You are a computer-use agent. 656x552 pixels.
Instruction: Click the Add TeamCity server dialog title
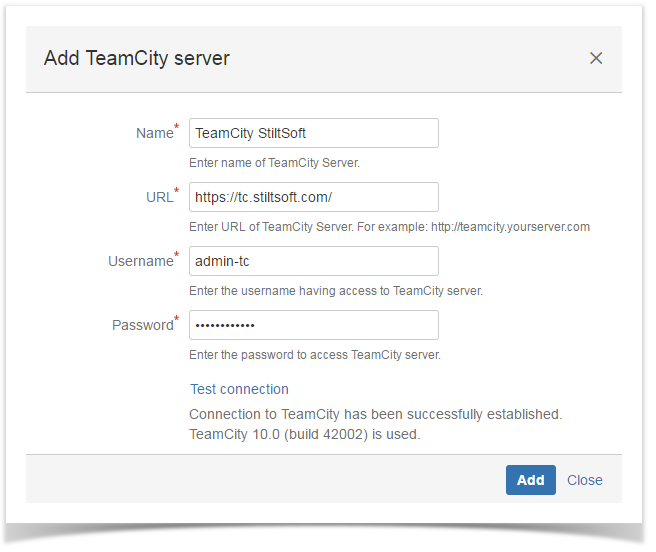point(137,58)
